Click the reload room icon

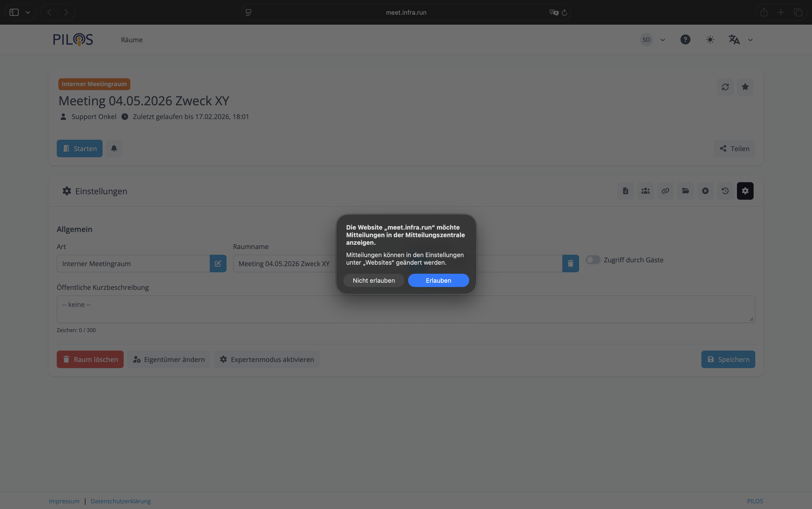725,87
